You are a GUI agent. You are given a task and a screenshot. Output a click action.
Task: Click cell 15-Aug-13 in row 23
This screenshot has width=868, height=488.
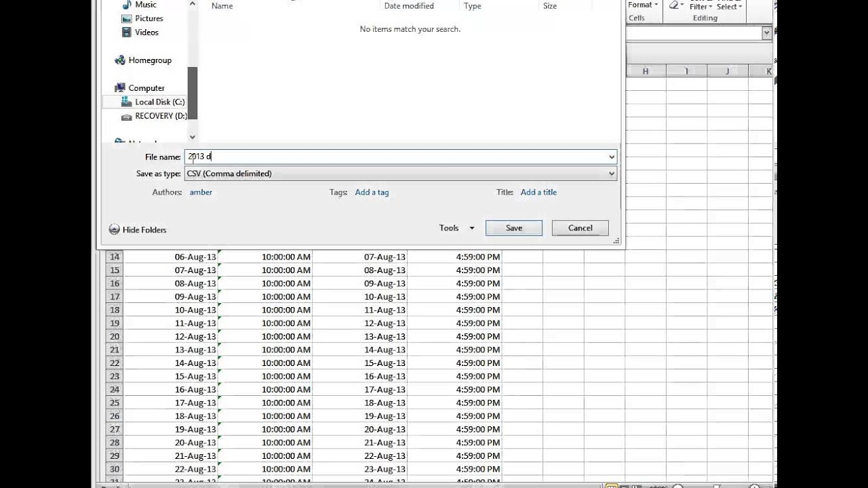click(171, 376)
